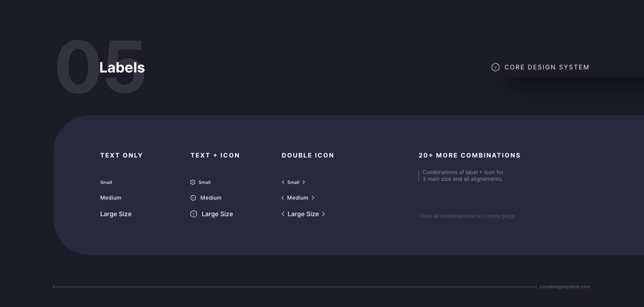644x307 pixels.
Task: Click Small text in Double Icon column
Action: click(293, 182)
